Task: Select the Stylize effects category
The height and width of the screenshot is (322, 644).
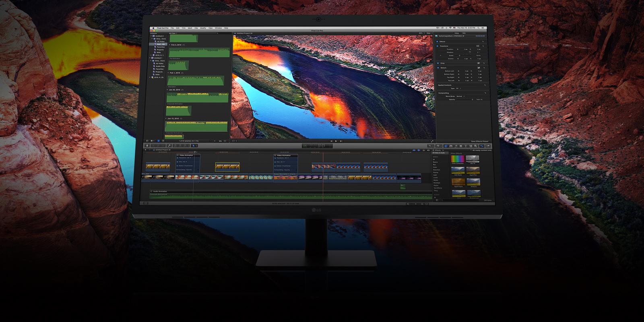Action: pyautogui.click(x=436, y=185)
